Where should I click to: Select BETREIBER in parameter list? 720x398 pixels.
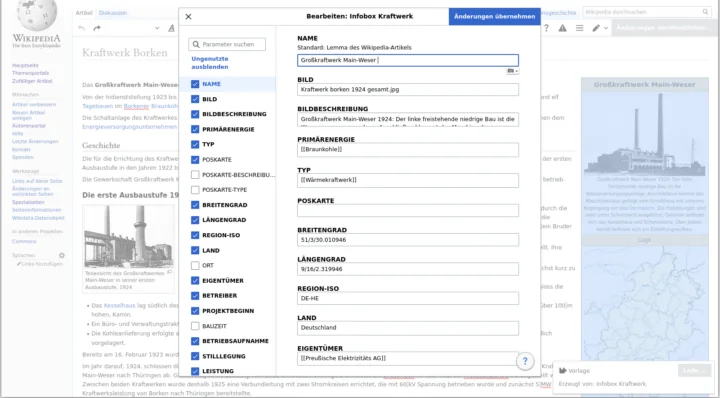pos(219,296)
